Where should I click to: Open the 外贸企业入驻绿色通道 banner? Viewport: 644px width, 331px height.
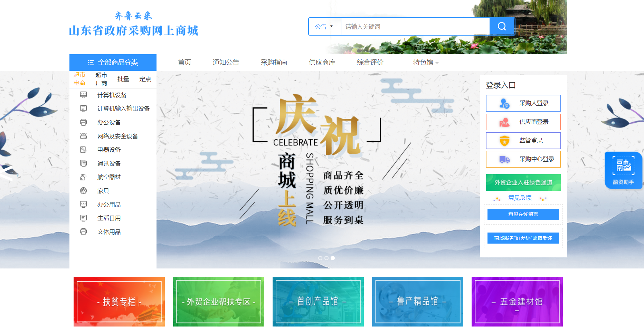pyautogui.click(x=523, y=182)
